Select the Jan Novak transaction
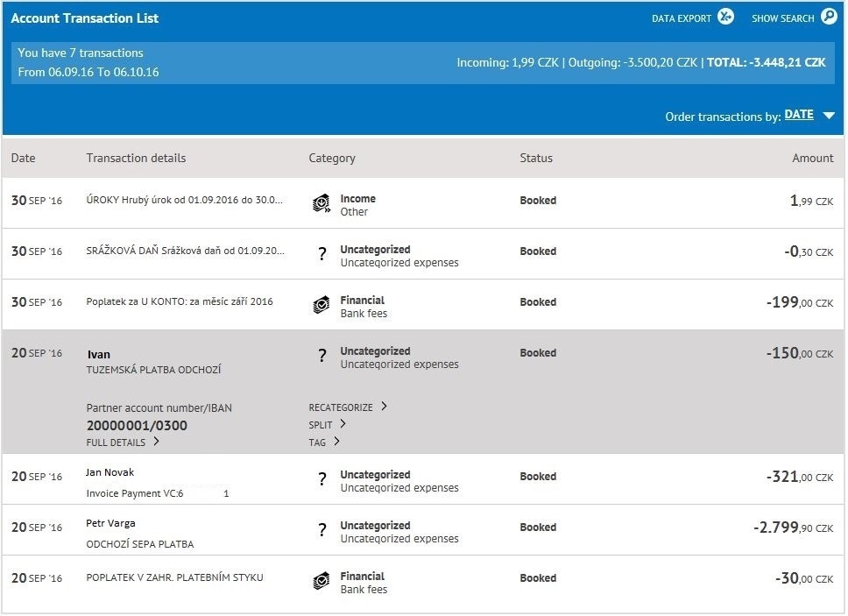This screenshot has width=848, height=616. 110,472
